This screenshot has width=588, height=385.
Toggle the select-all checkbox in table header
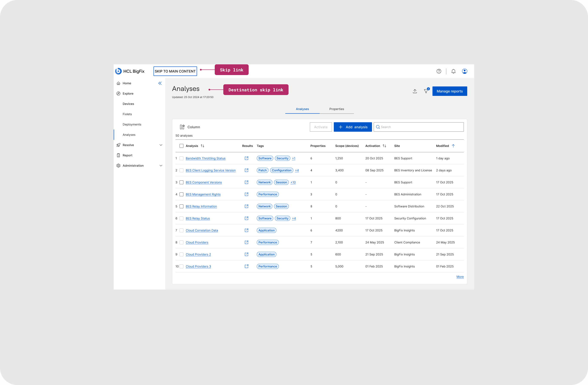[x=181, y=146]
